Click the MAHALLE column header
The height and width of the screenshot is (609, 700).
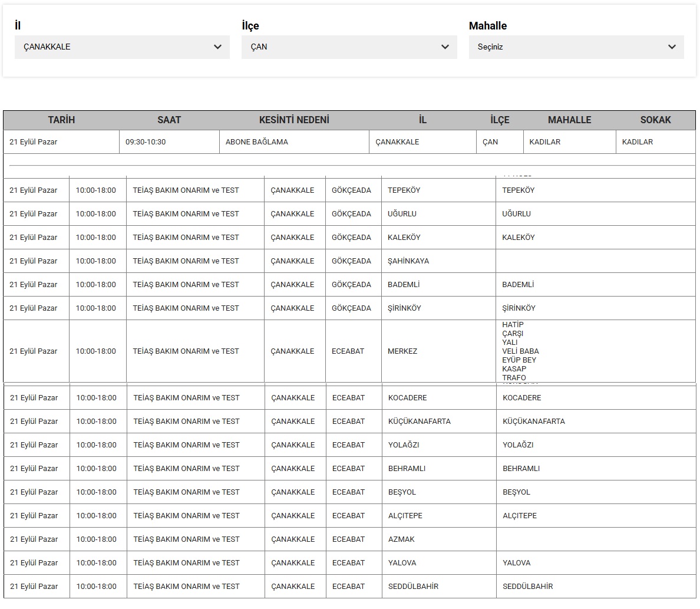click(x=569, y=120)
